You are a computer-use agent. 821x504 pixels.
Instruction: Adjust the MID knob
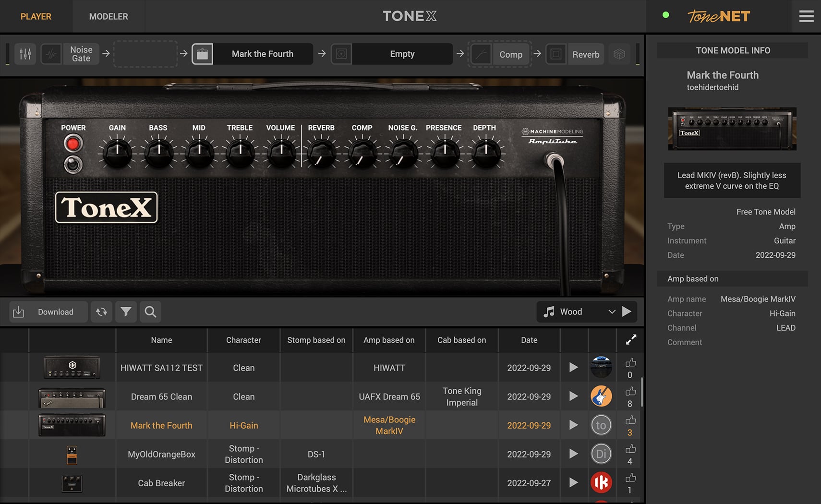coord(199,153)
